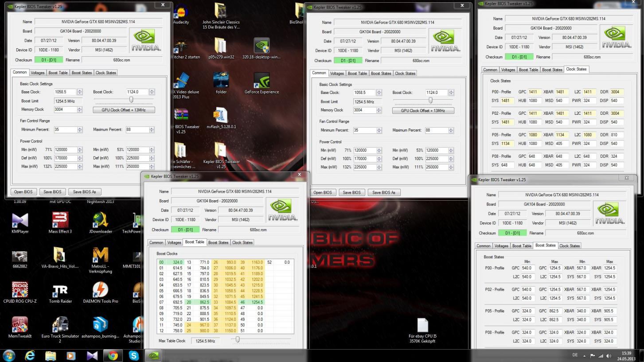Image resolution: width=644 pixels, height=362 pixels.
Task: Open the Für ebay CPU I5 text file
Action: tap(422, 331)
